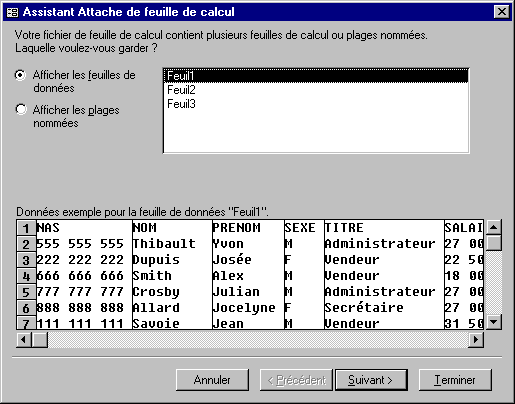
Task: Close the Assistant Attache dialog
Action: coord(502,12)
